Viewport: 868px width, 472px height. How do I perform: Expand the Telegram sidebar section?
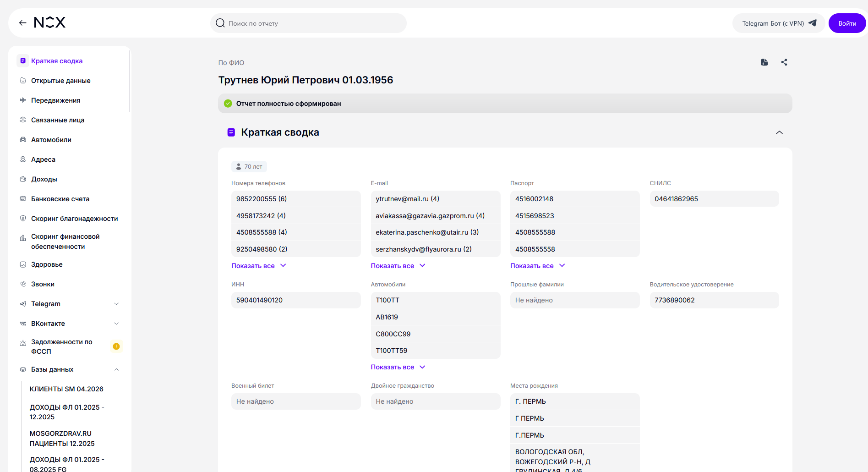tap(116, 304)
